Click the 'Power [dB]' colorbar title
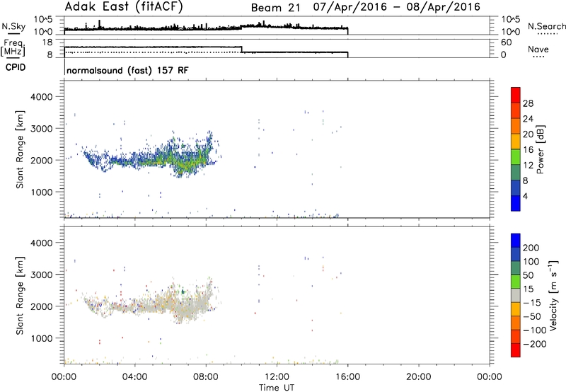The image size is (566, 392). (540, 149)
